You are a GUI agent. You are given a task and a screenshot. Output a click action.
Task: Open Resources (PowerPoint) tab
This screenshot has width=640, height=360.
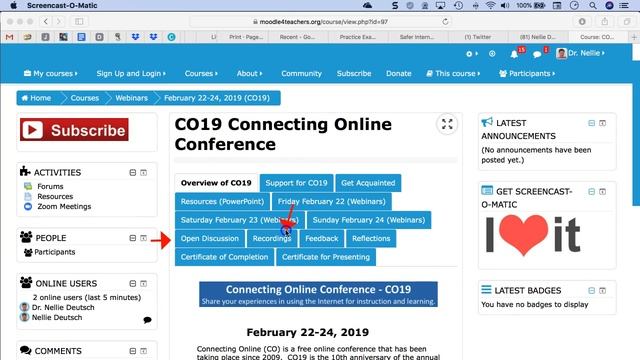point(222,201)
